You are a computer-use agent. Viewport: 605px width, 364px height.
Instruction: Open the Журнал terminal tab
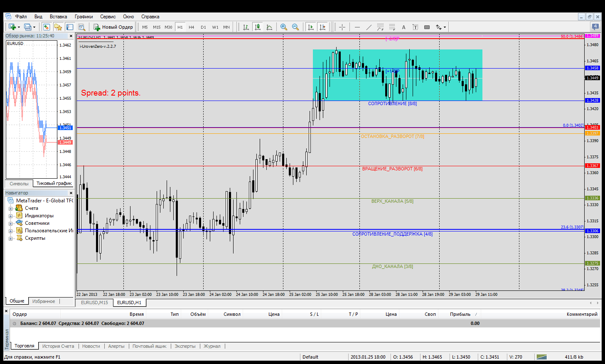pos(212,346)
